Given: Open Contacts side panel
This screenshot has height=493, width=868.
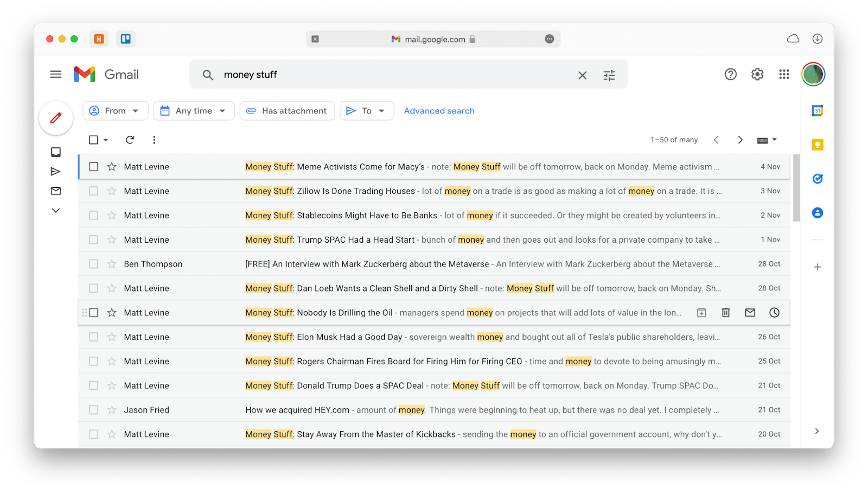Looking at the screenshot, I should (818, 213).
